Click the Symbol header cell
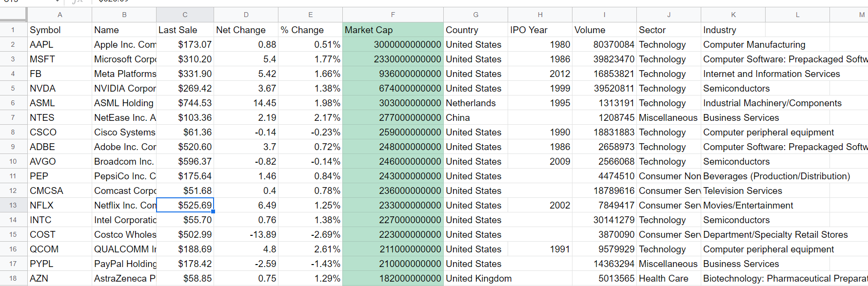The height and width of the screenshot is (286, 868). (x=60, y=30)
